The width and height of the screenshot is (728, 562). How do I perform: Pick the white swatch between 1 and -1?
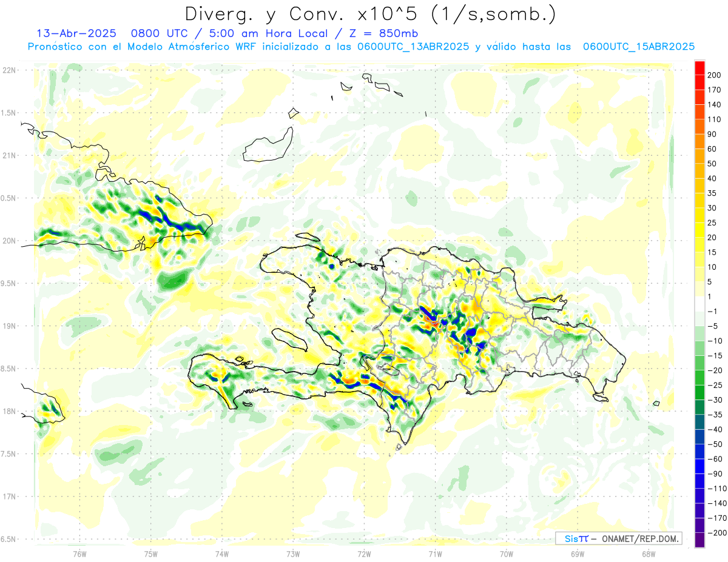700,304
